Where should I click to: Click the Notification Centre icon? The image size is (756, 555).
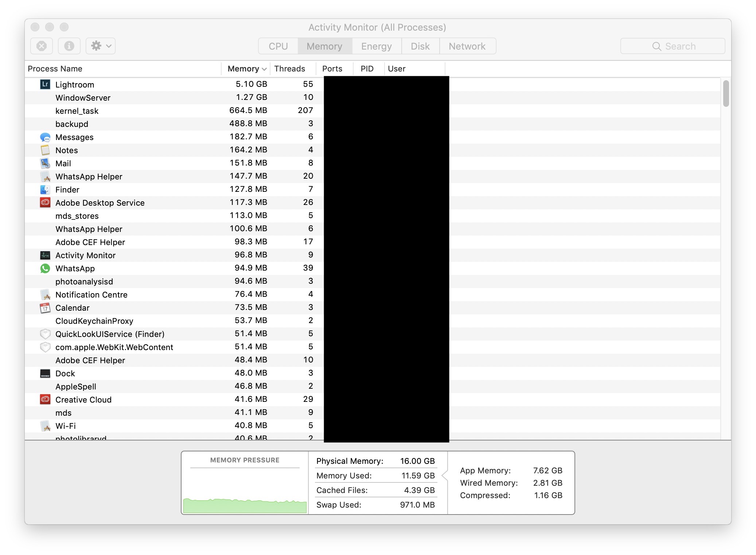[45, 295]
